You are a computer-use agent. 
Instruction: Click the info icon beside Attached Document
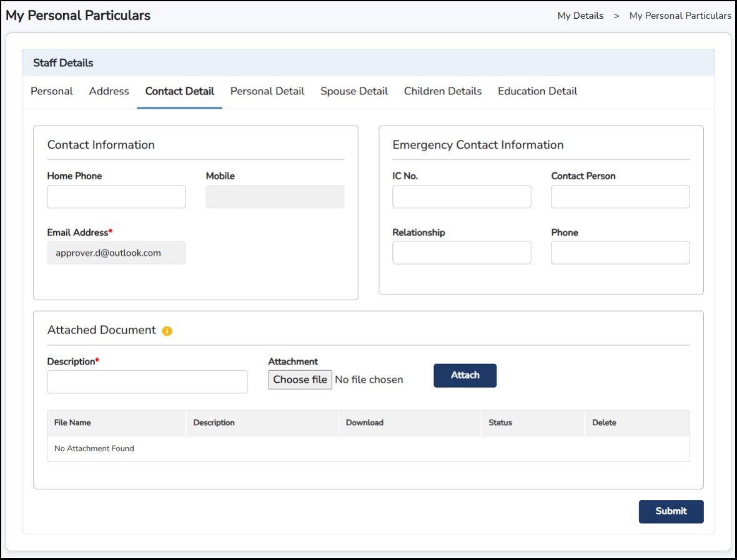tap(167, 331)
